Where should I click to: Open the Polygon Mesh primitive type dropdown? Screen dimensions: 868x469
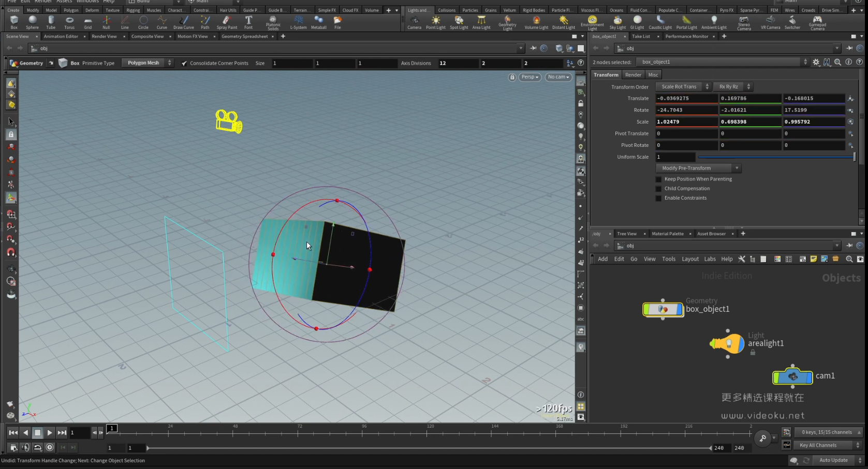(148, 63)
